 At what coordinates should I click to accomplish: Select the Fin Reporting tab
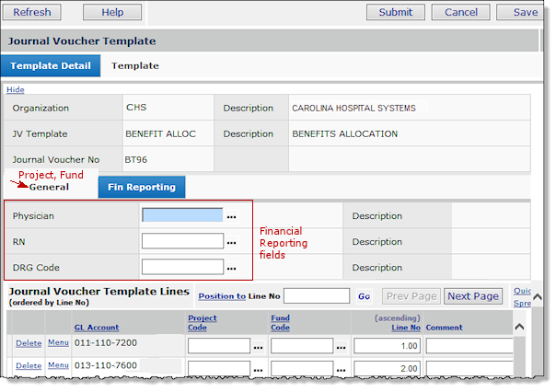pyautogui.click(x=142, y=187)
